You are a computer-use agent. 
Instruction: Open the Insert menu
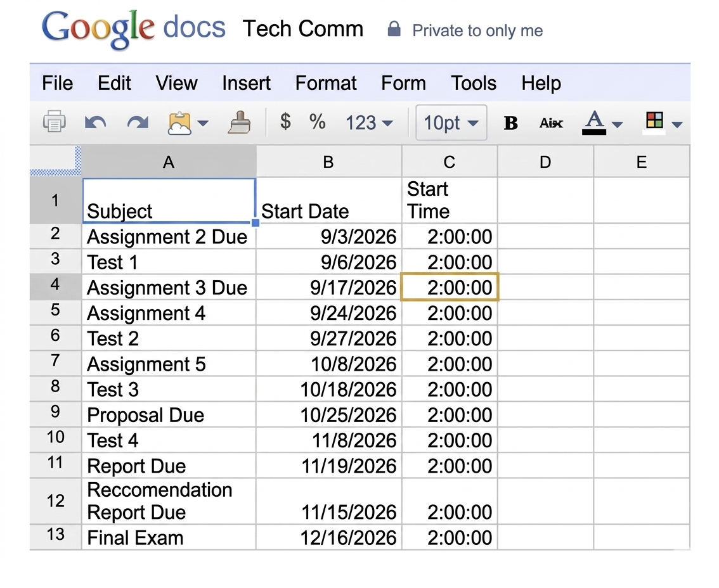[246, 84]
